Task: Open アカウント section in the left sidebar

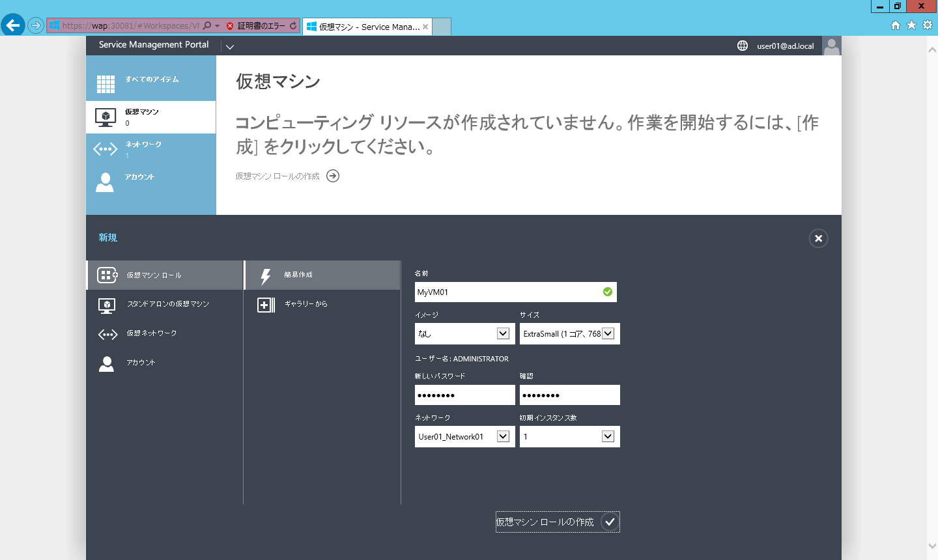Action: coord(151,182)
